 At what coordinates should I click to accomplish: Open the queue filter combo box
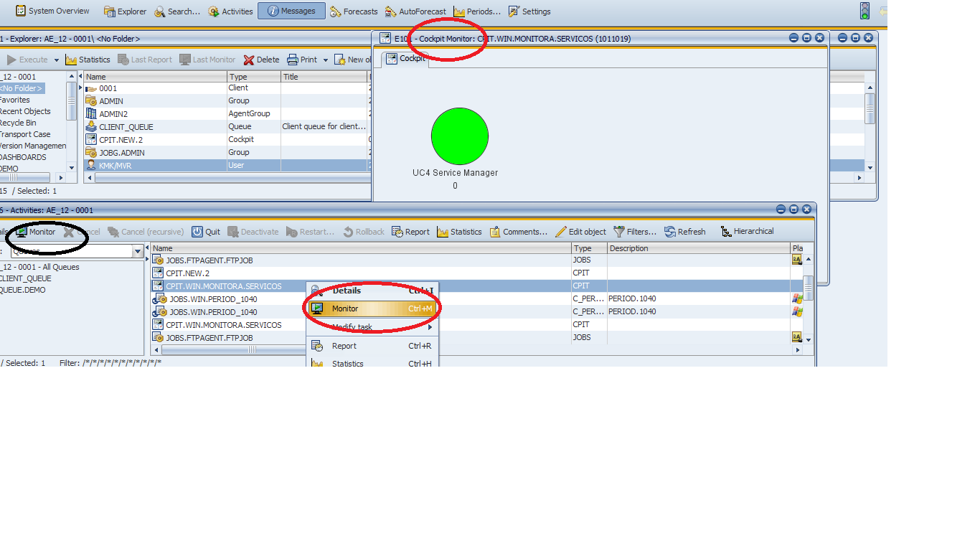(138, 250)
